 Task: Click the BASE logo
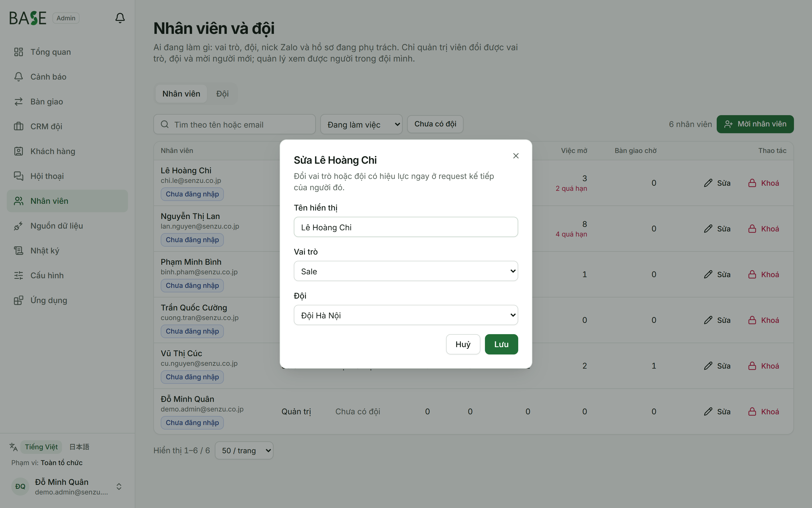[x=28, y=18]
